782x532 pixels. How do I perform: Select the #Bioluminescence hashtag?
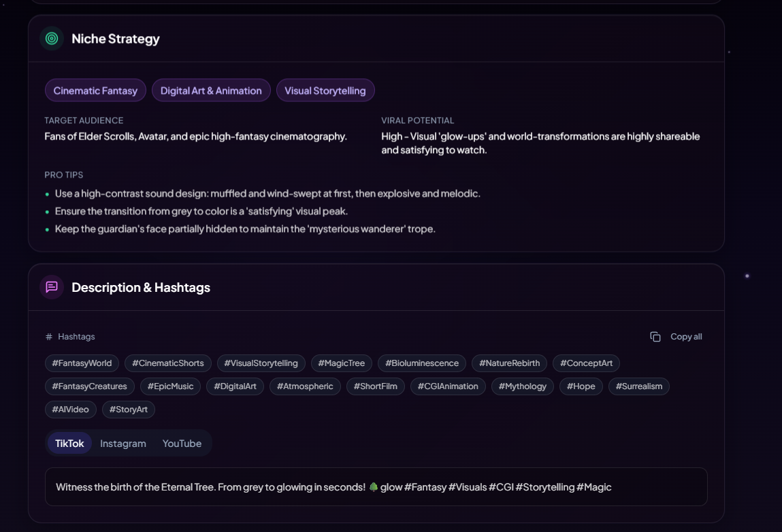[422, 363]
